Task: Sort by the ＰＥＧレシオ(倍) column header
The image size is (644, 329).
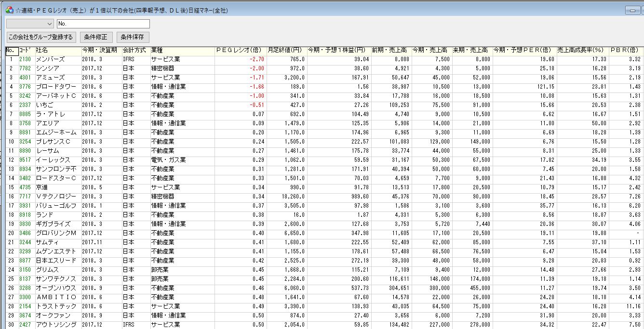Action: click(x=239, y=50)
